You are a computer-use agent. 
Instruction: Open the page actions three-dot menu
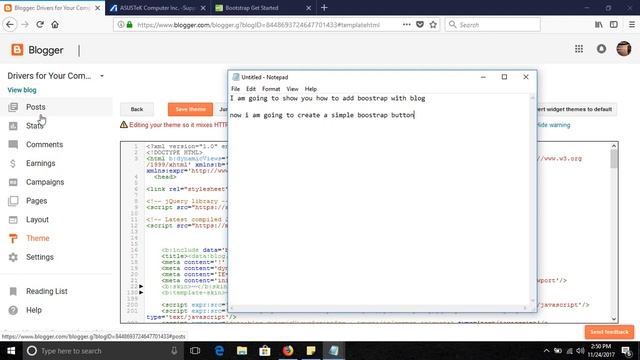click(x=407, y=24)
